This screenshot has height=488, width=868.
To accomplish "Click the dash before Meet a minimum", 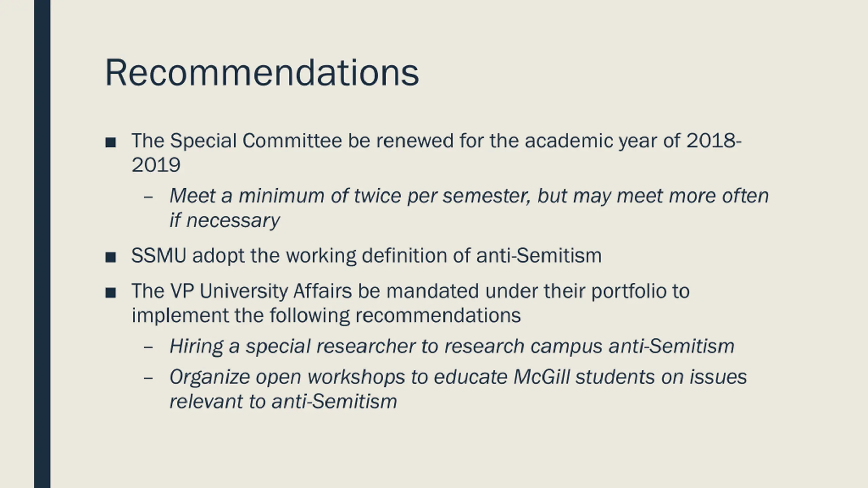I will click(x=148, y=197).
